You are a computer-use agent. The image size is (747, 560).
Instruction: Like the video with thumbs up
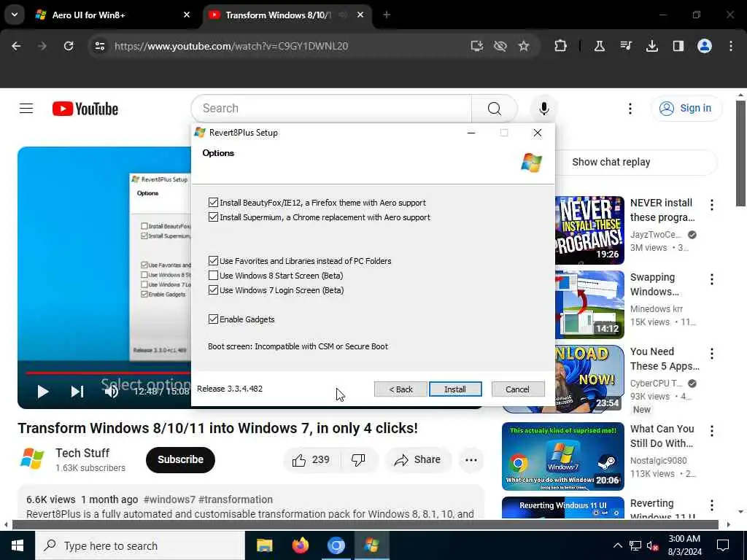tap(312, 460)
